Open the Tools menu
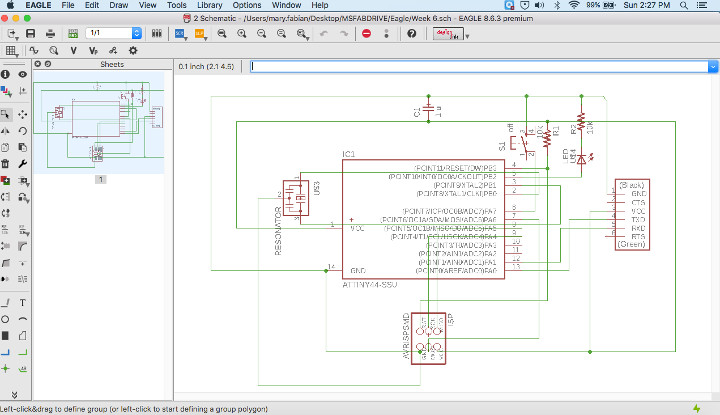The image size is (720, 415). click(176, 5)
